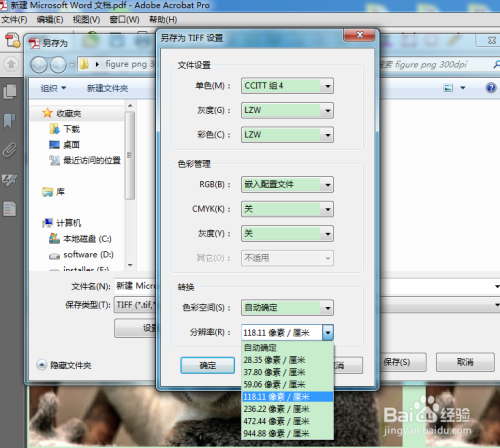Click the forward arrow in Save As dialog

click(x=58, y=65)
